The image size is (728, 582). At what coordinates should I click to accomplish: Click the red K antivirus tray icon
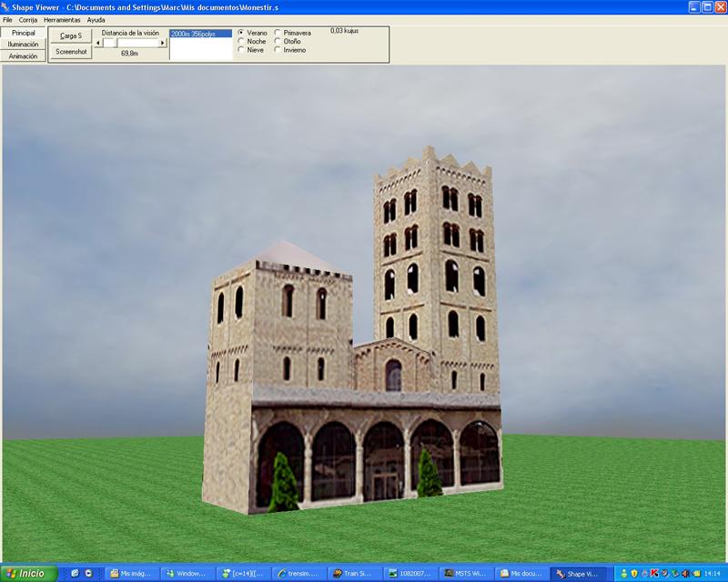point(654,574)
